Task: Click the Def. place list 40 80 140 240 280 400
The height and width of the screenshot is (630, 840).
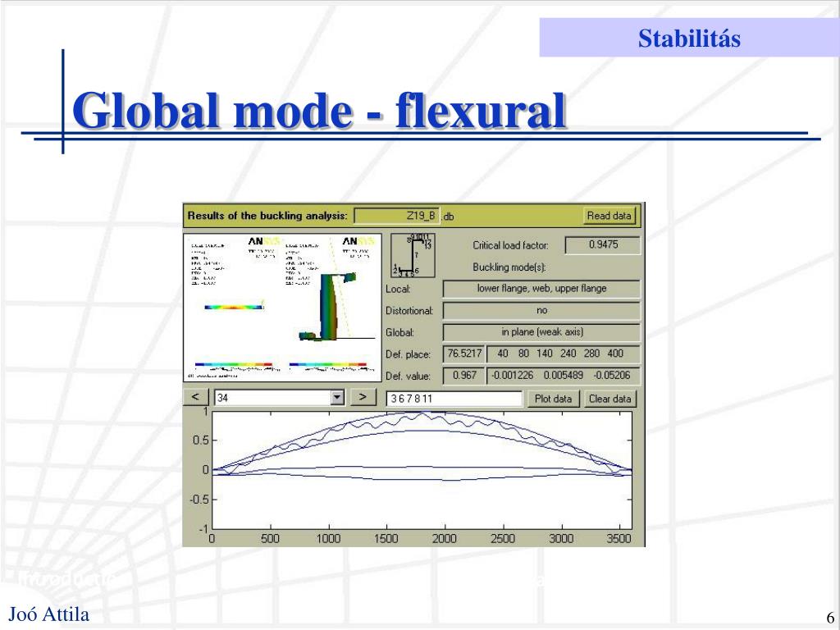Action: (x=563, y=354)
